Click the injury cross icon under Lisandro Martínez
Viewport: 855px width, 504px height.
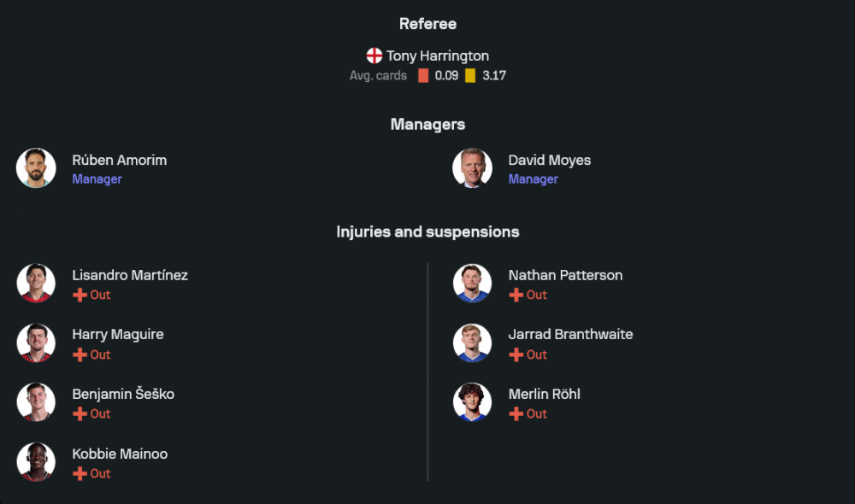80,295
